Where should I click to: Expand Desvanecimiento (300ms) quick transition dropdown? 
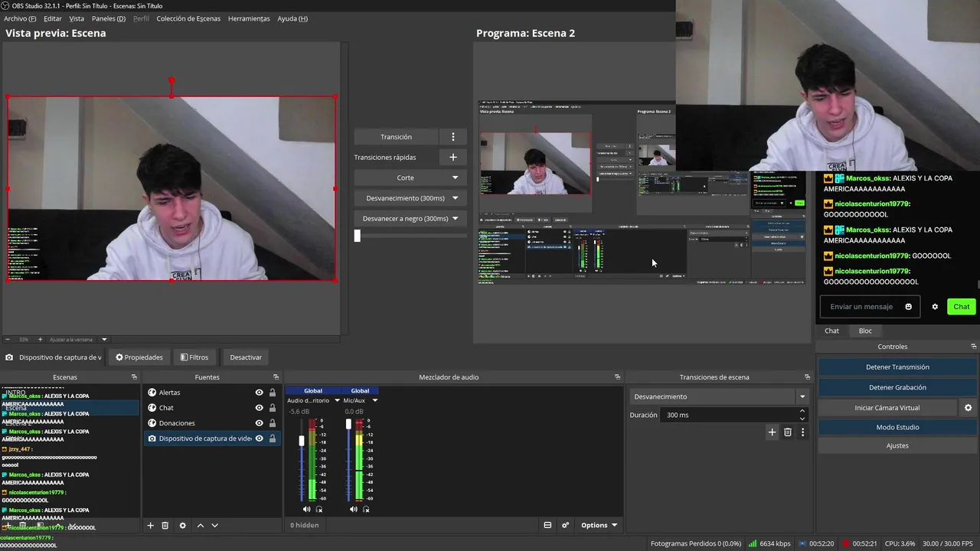click(455, 198)
